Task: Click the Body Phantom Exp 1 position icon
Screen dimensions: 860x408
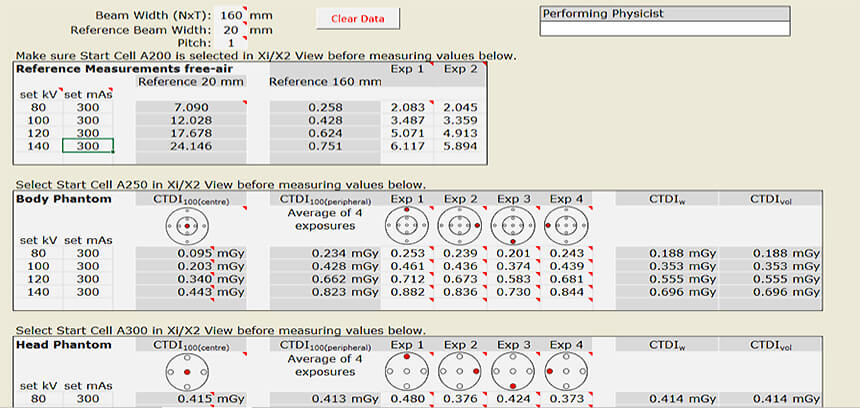Action: click(406, 226)
